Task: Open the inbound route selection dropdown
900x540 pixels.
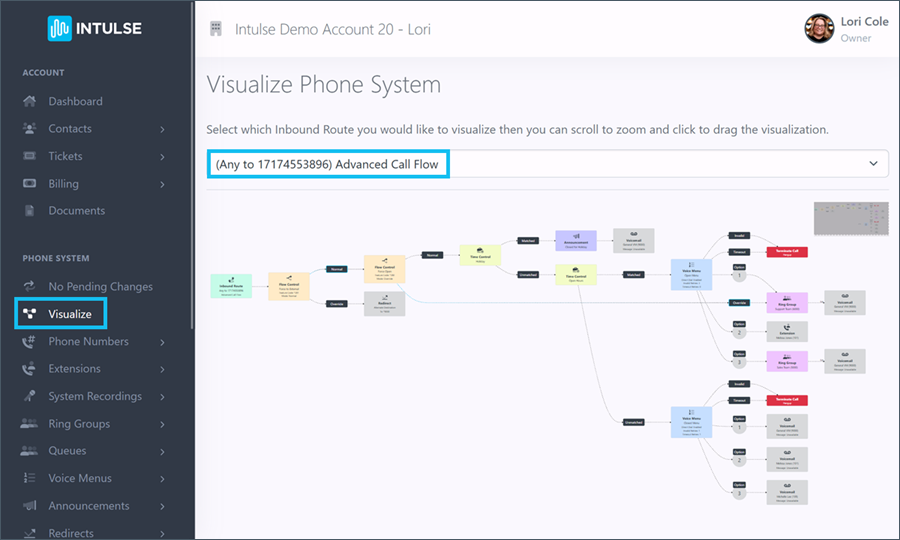Action: (x=547, y=164)
